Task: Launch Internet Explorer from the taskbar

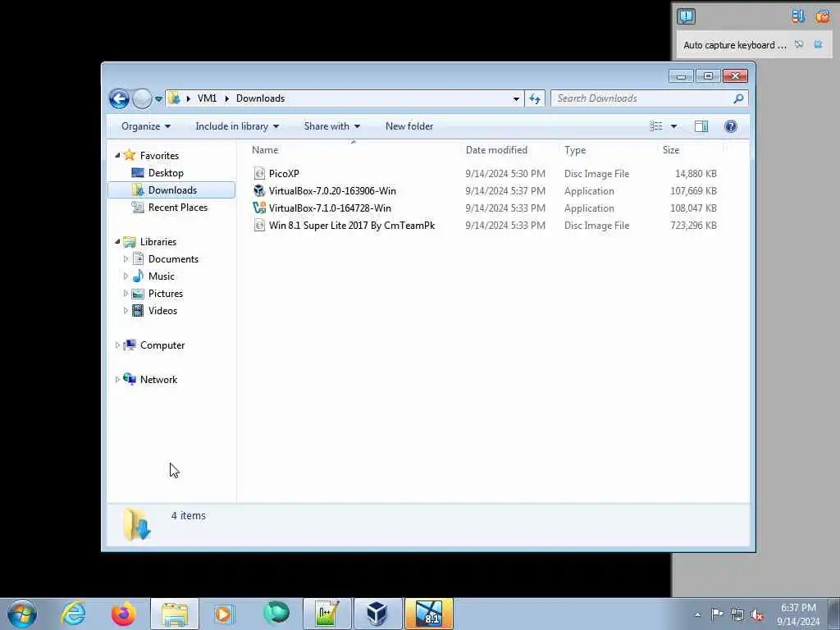Action: coord(73,614)
